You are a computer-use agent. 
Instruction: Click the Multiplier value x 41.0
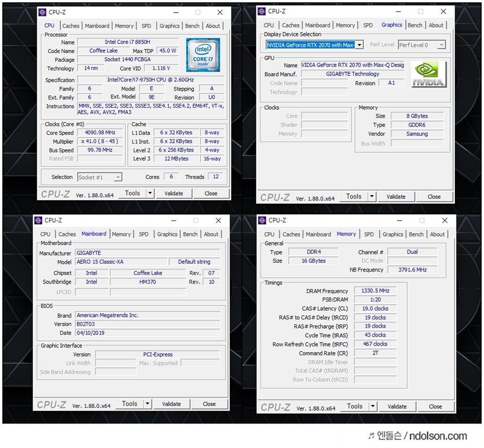pyautogui.click(x=100, y=141)
